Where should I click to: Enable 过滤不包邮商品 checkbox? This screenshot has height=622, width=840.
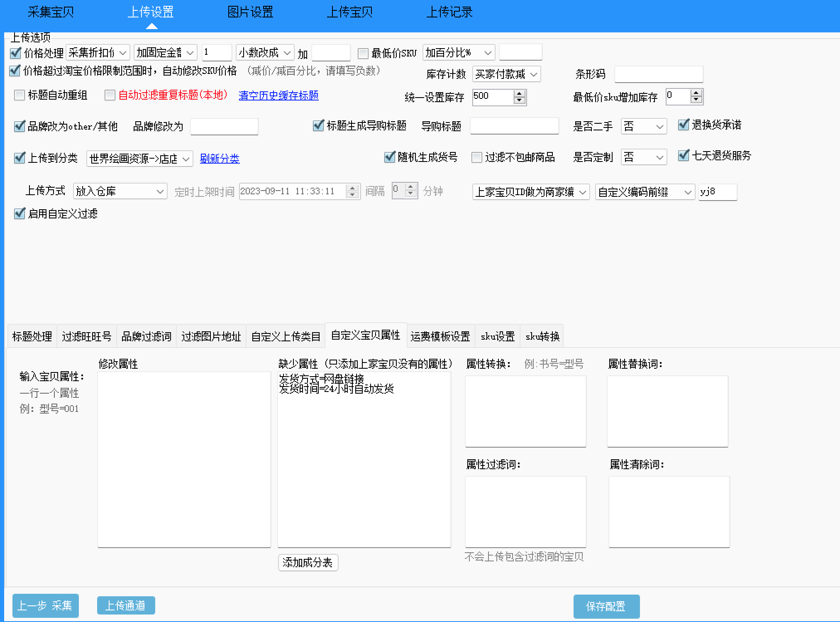(477, 157)
